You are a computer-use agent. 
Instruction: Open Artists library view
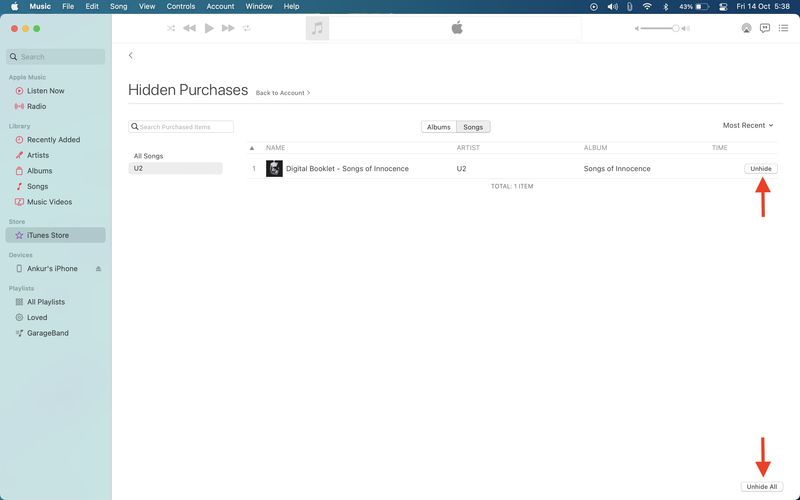(x=38, y=155)
